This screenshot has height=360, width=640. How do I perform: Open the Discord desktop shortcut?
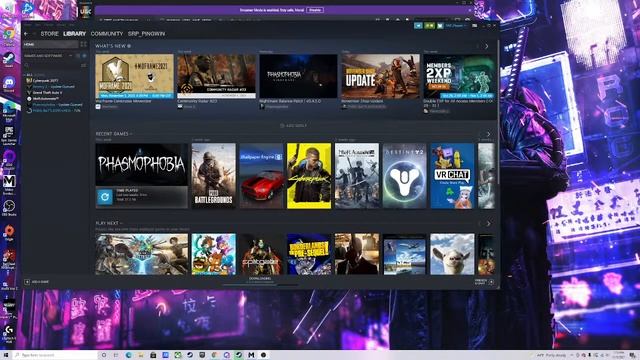pos(9,84)
